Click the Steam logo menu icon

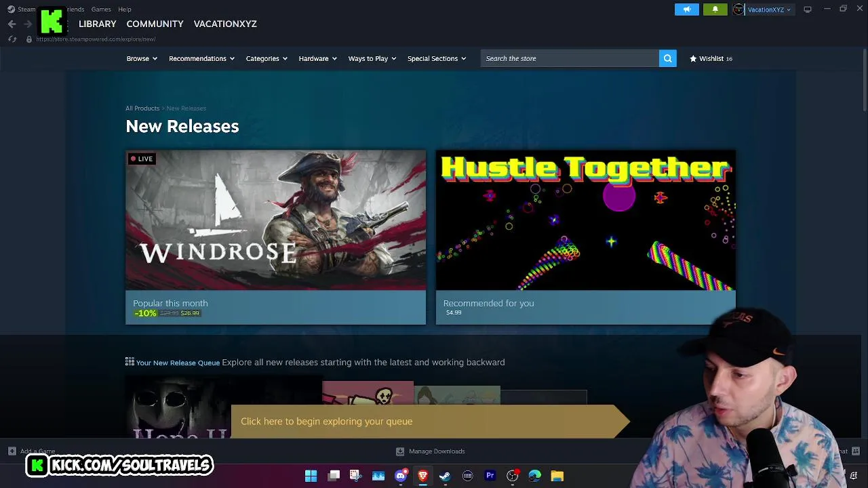(x=11, y=9)
